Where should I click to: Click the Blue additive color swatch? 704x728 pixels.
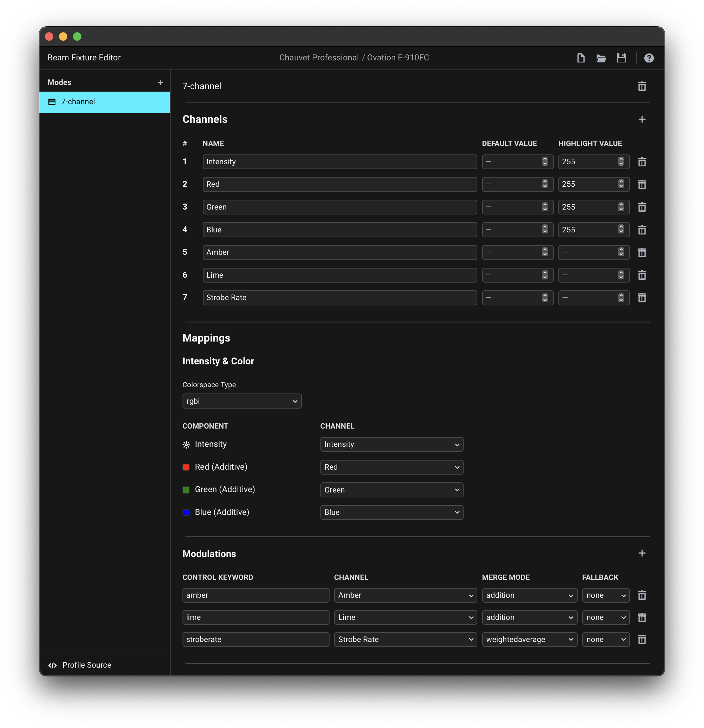click(x=186, y=512)
